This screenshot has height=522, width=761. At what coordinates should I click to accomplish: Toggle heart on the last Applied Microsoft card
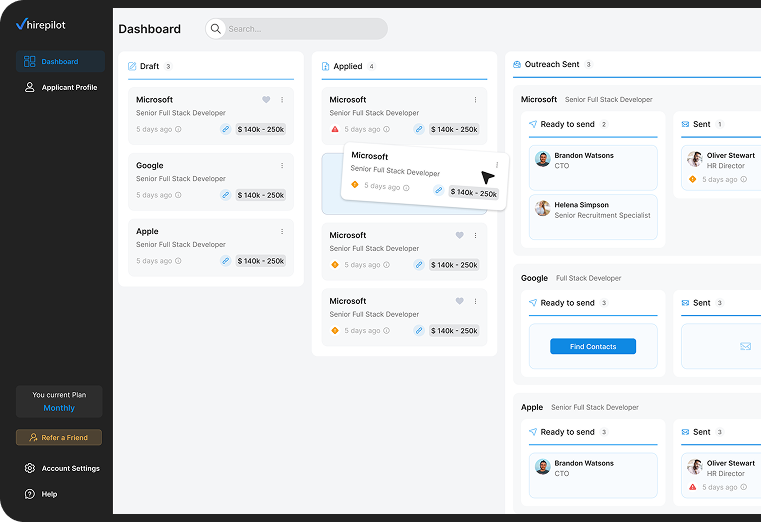click(x=459, y=301)
